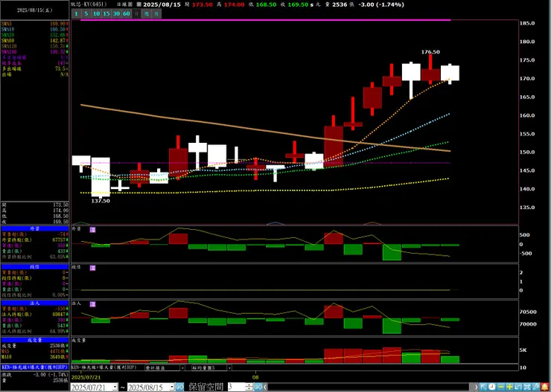Open the 極約當圈5 dropdown arrow
Image resolution: width=551 pixels, height=392 pixels.
coord(229,367)
